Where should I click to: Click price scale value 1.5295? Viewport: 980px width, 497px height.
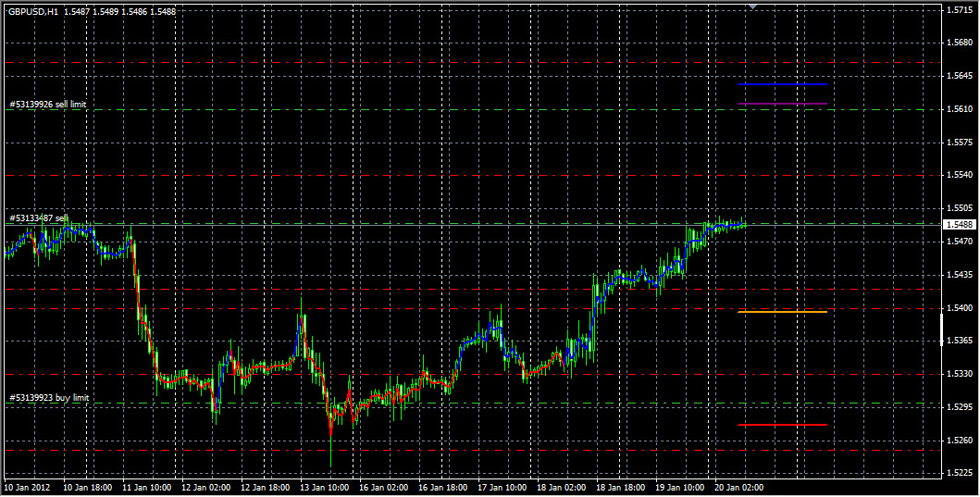coord(960,407)
